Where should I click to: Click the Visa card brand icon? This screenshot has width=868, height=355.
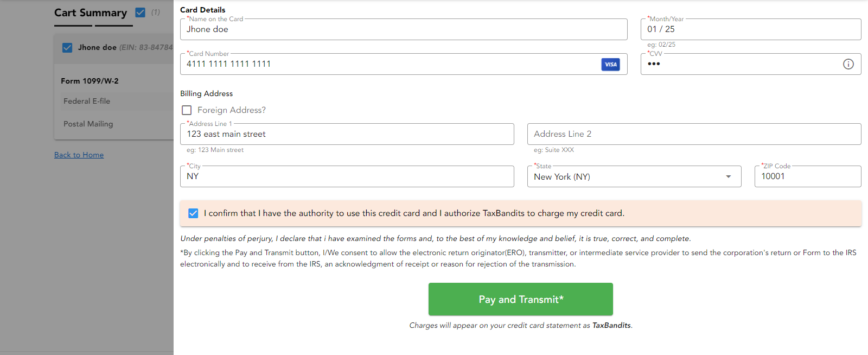pyautogui.click(x=611, y=64)
